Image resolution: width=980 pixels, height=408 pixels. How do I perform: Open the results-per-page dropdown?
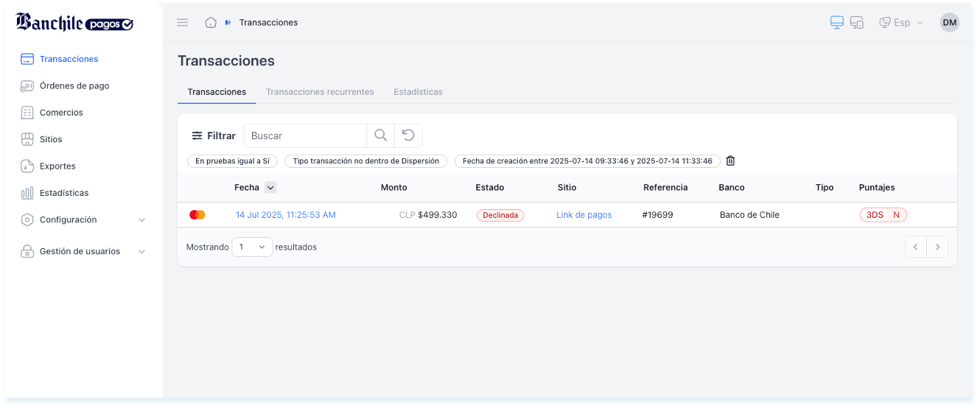252,247
